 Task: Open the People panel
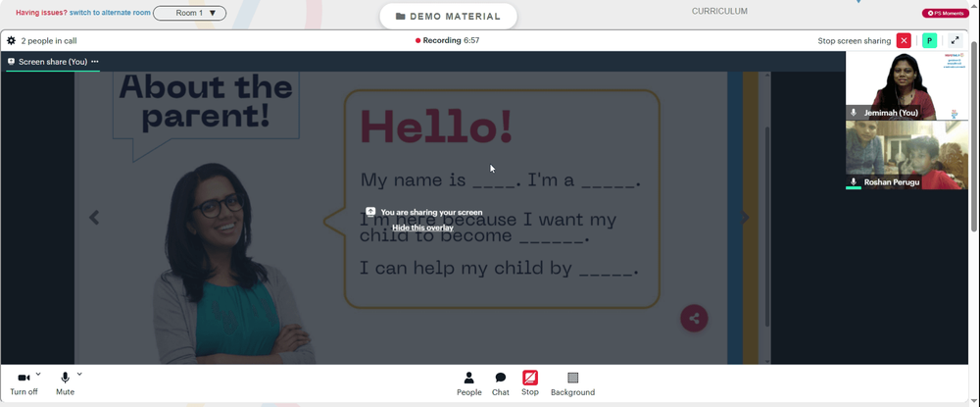(468, 383)
